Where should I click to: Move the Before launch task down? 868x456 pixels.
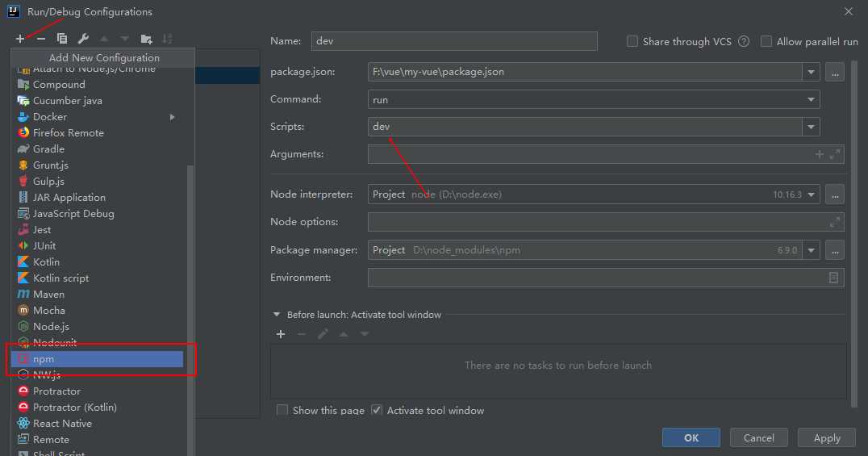365,334
